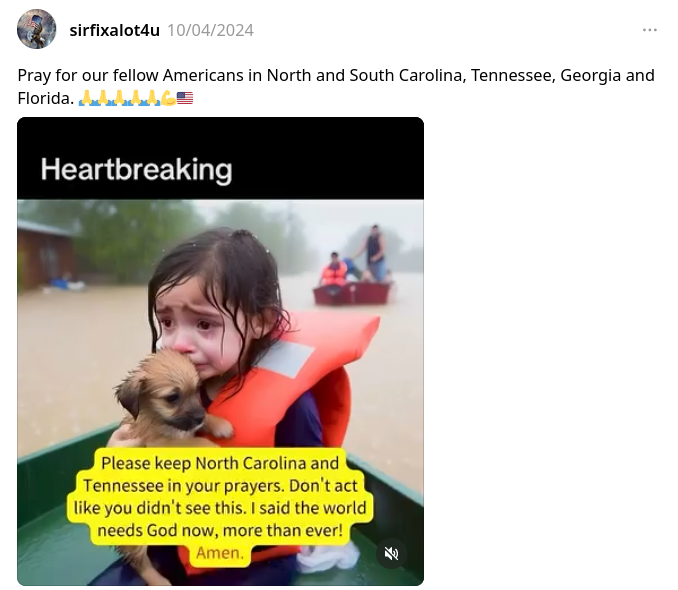
Task: Open the three-dots post options menu
Action: click(649, 30)
